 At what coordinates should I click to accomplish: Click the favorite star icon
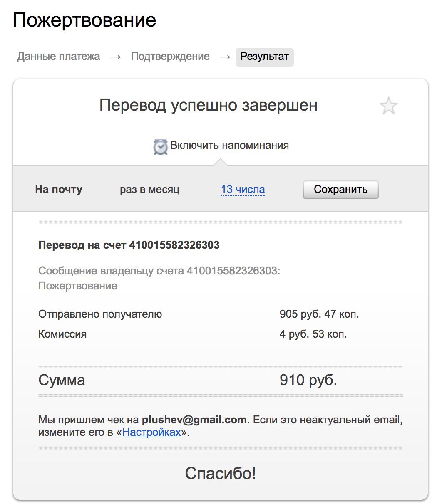click(x=388, y=106)
